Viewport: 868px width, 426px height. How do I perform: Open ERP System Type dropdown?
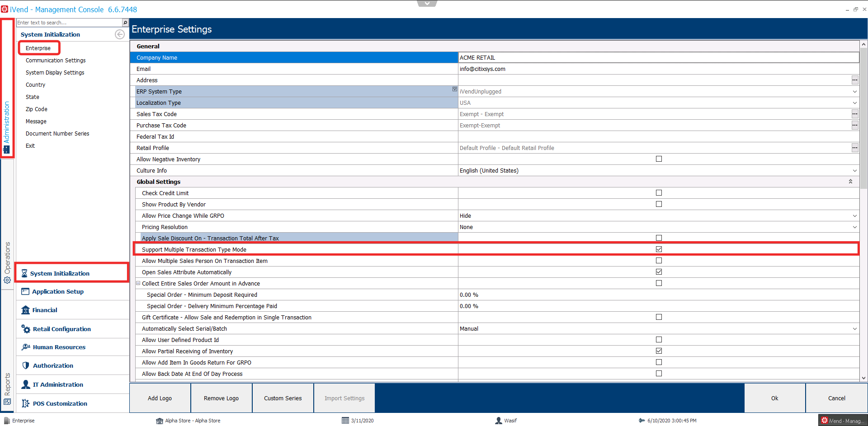click(x=854, y=91)
